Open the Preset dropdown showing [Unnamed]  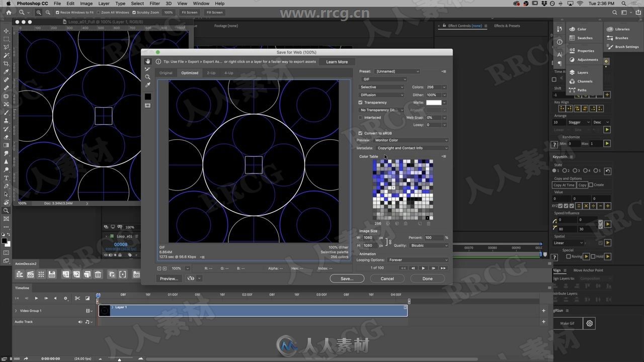[397, 71]
